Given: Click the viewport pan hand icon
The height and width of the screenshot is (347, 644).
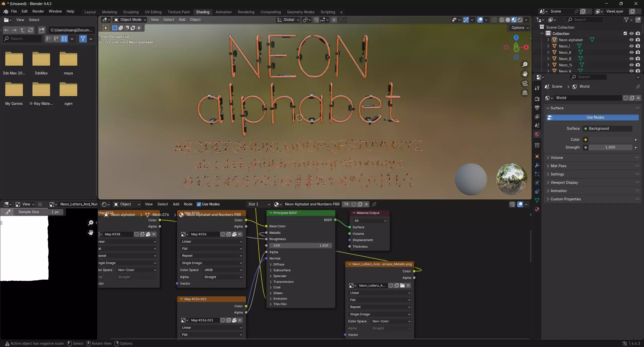Looking at the screenshot, I should (525, 74).
